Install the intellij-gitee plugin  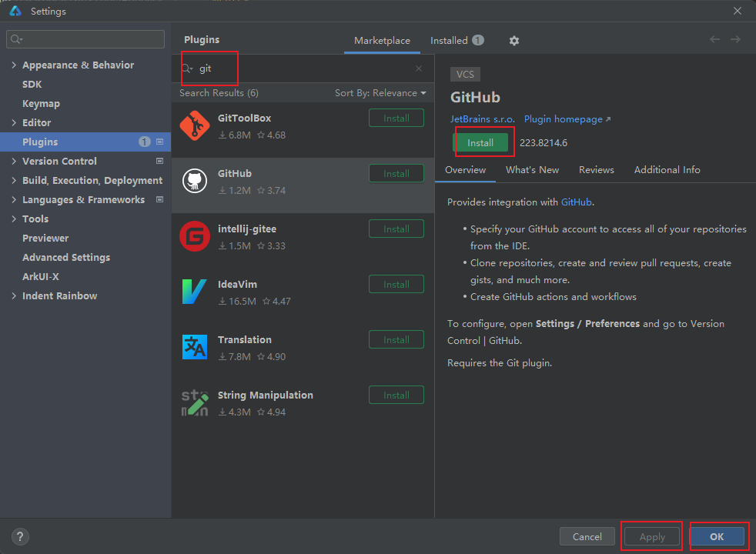(396, 229)
